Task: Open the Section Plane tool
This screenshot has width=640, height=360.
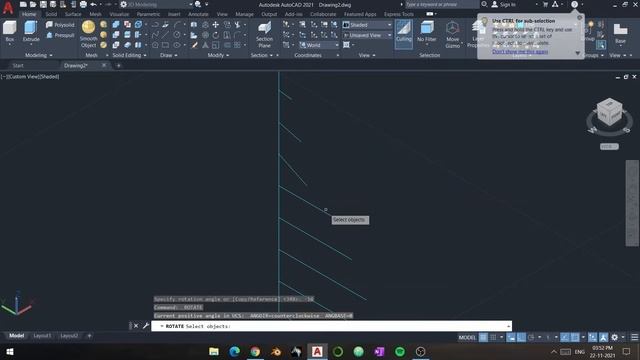Action: (x=264, y=35)
